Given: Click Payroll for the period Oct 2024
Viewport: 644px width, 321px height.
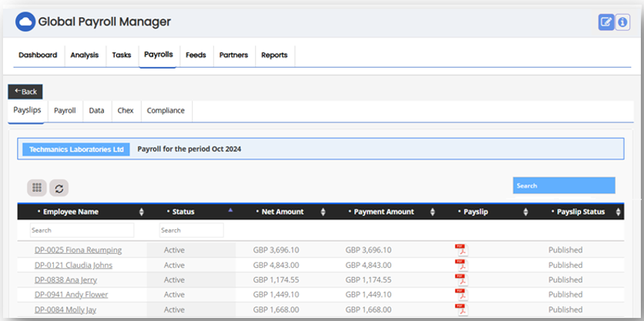Looking at the screenshot, I should (190, 149).
